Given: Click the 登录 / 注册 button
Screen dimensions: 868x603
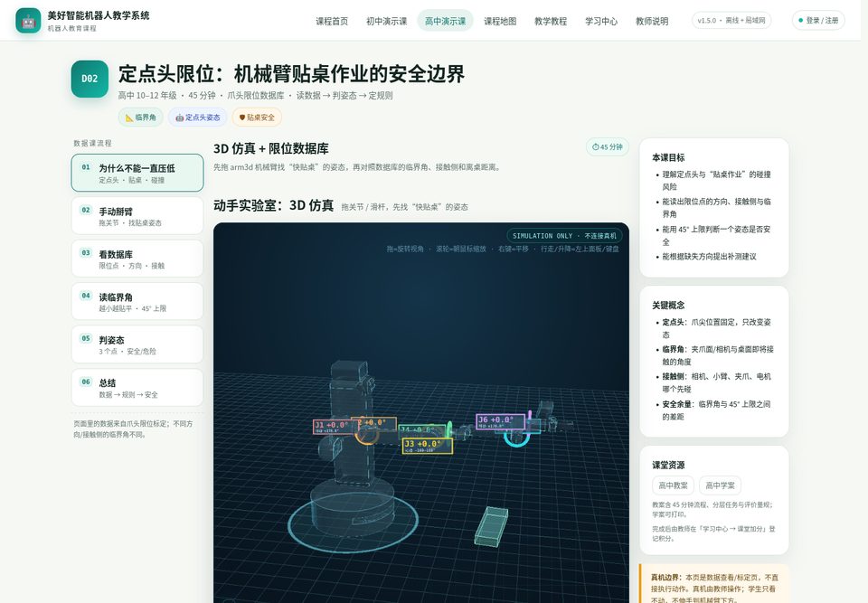Looking at the screenshot, I should point(818,21).
